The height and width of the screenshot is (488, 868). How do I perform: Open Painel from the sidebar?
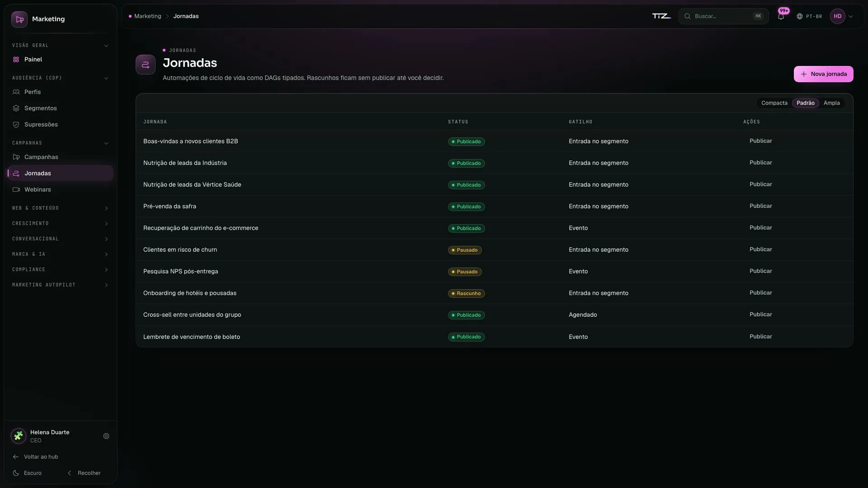point(60,60)
